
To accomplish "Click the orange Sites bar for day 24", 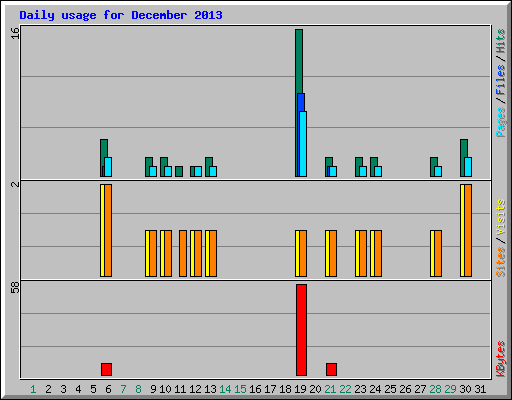I will (378, 253).
